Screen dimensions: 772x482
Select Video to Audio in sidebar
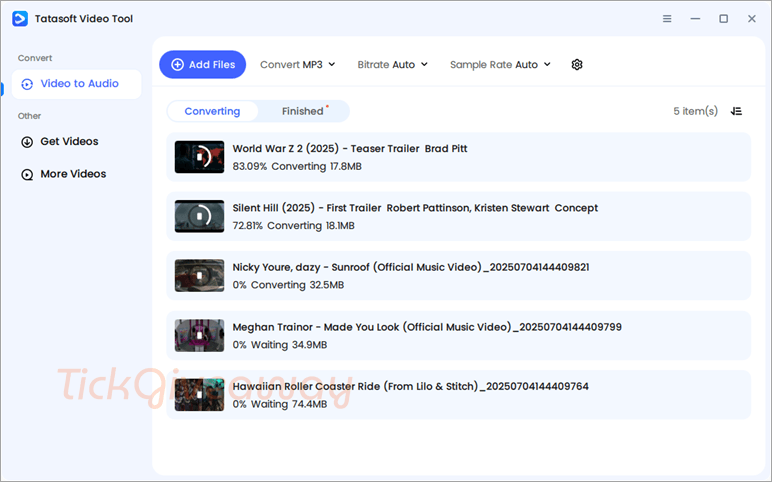[76, 84]
